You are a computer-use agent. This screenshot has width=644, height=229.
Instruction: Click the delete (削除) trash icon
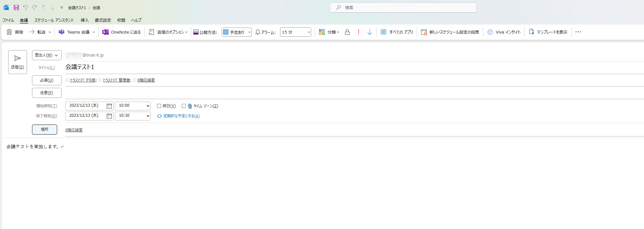point(9,32)
